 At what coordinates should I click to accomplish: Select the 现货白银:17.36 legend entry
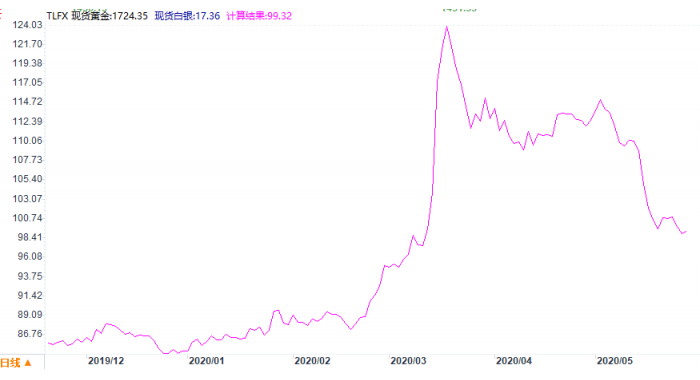187,16
